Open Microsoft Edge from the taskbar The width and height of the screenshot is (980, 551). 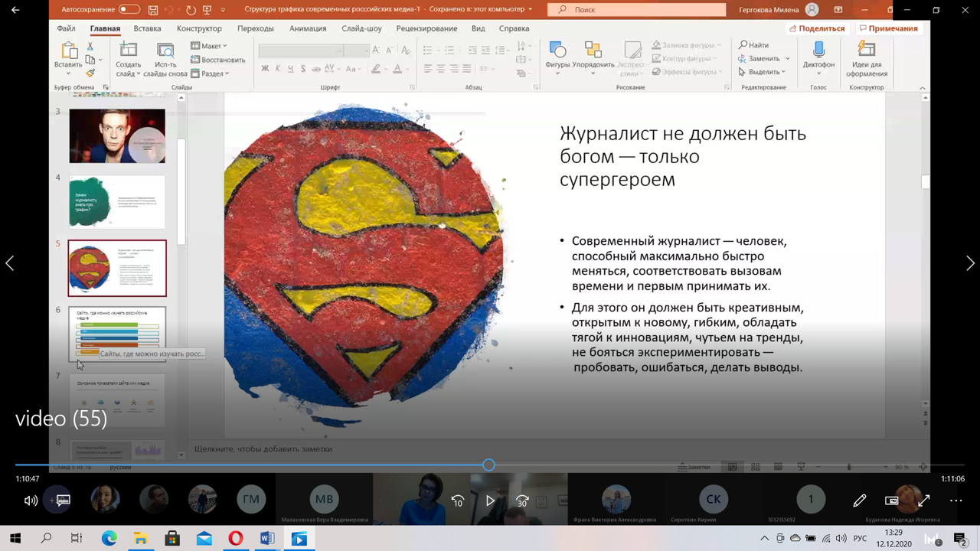click(109, 539)
